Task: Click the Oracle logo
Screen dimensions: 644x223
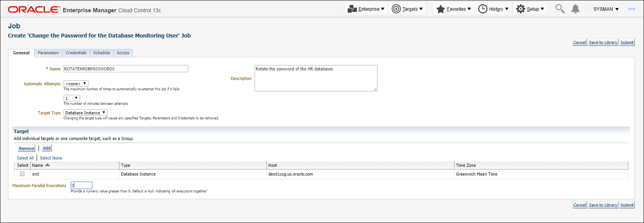Action: click(34, 9)
